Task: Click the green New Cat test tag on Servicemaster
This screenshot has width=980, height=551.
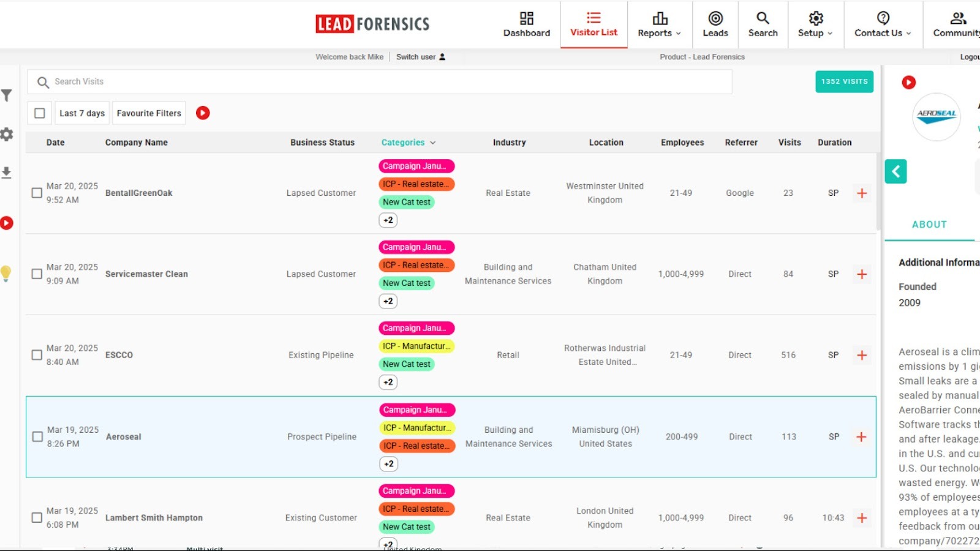Action: tap(407, 283)
